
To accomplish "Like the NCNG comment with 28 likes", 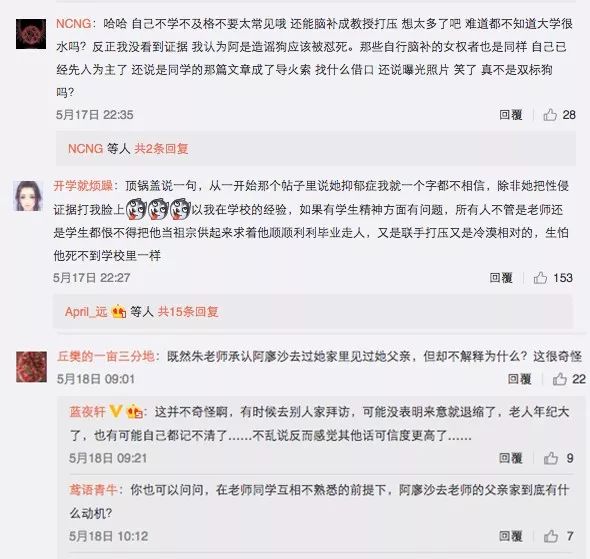I will tap(550, 114).
